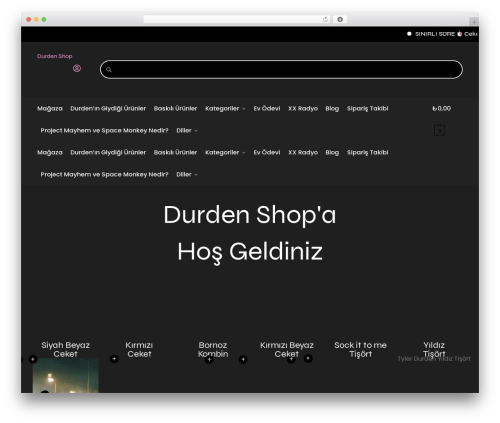
Task: Click the round button right of address bar
Action: [340, 19]
